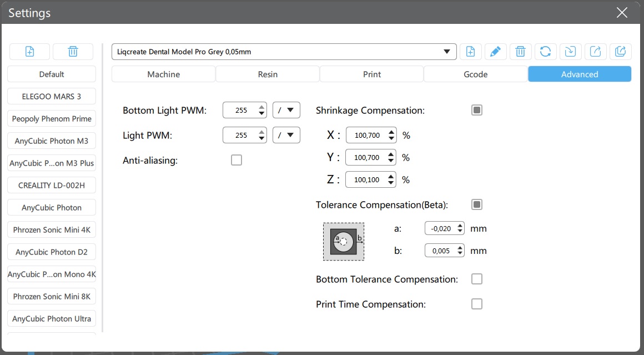
Task: Toggle the Shrinkage Compensation checkbox
Action: tap(476, 110)
